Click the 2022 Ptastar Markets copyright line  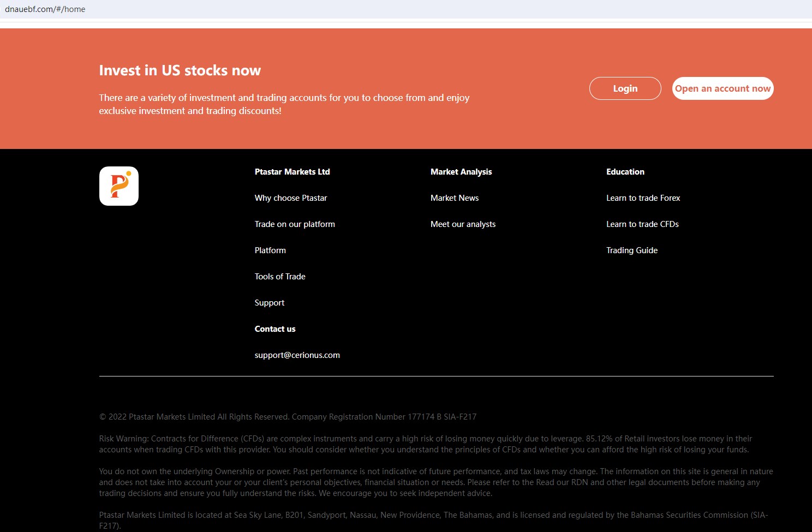point(288,417)
